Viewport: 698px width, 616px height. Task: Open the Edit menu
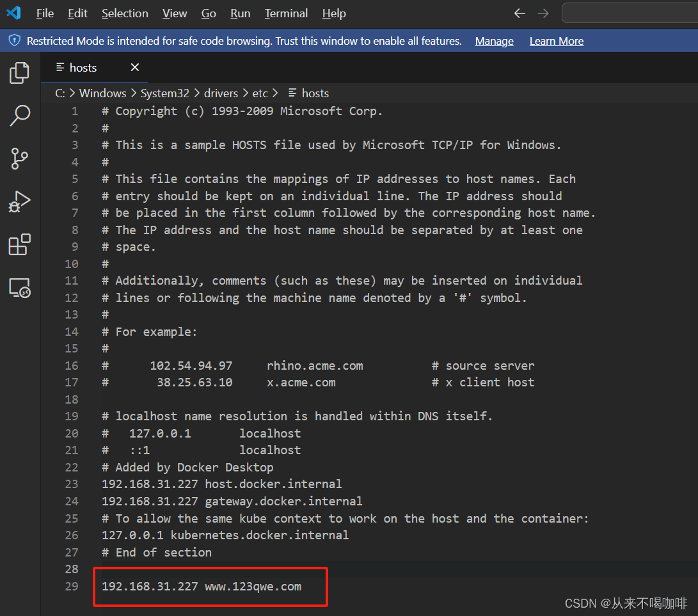77,13
